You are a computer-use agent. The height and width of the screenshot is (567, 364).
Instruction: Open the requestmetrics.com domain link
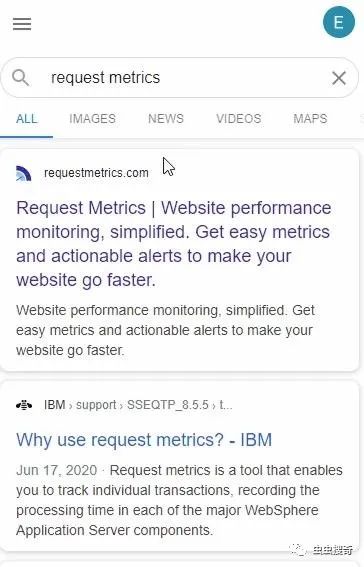[x=96, y=173]
